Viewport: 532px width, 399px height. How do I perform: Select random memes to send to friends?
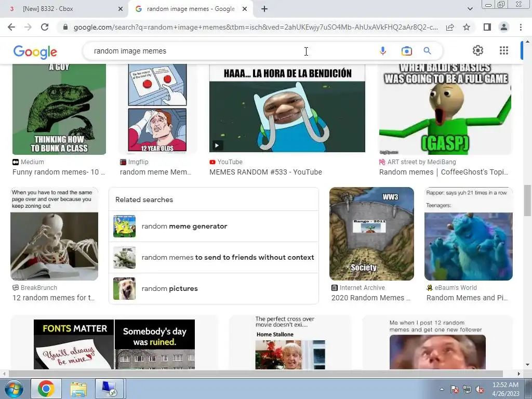pyautogui.click(x=214, y=258)
